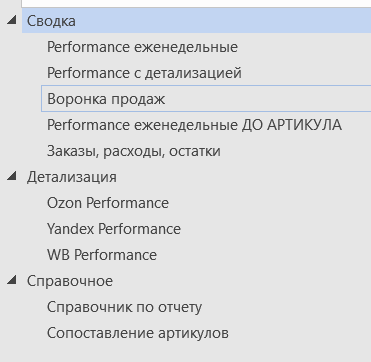The height and width of the screenshot is (362, 371).
Task: Go to Заказы, расходы, остатки
Action: [134, 151]
